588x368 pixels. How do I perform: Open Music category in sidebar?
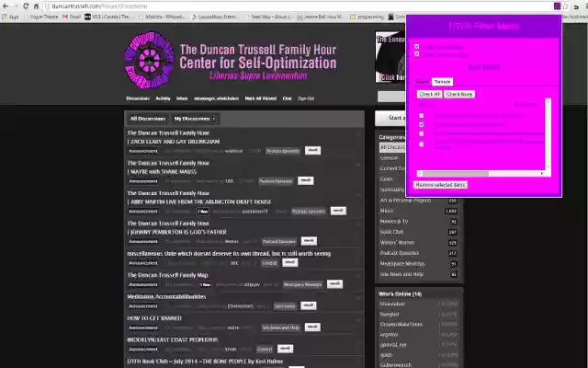pos(419,211)
